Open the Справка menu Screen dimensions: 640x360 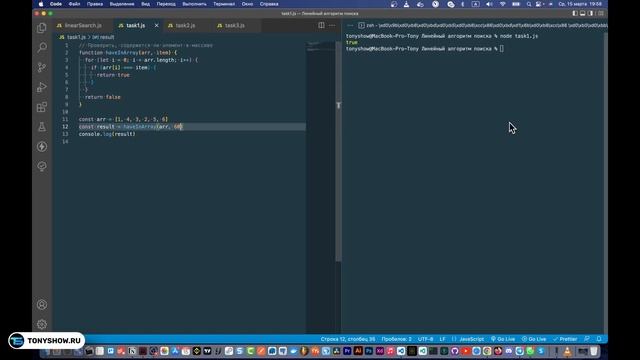pyautogui.click(x=269, y=4)
